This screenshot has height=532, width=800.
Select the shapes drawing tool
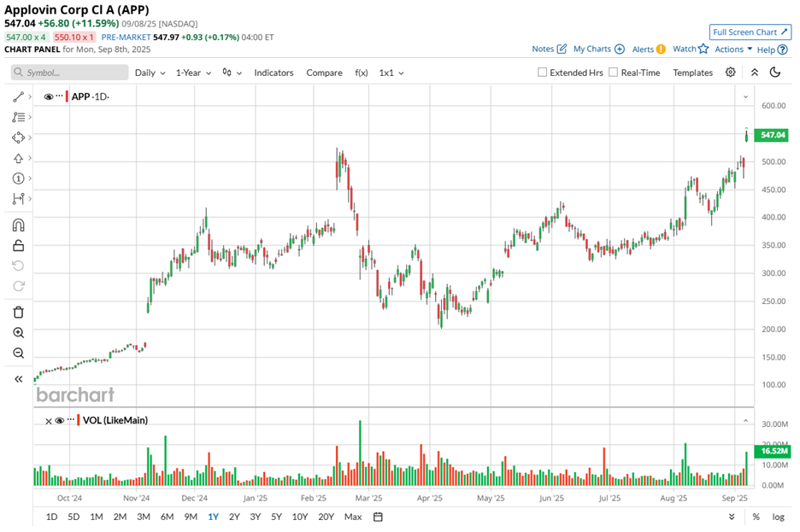(x=18, y=137)
